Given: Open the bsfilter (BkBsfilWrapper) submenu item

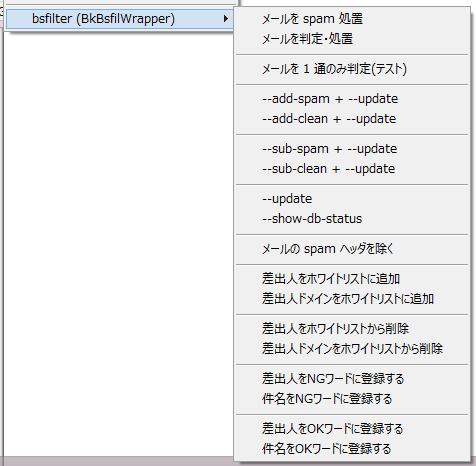Looking at the screenshot, I should click(x=119, y=19).
